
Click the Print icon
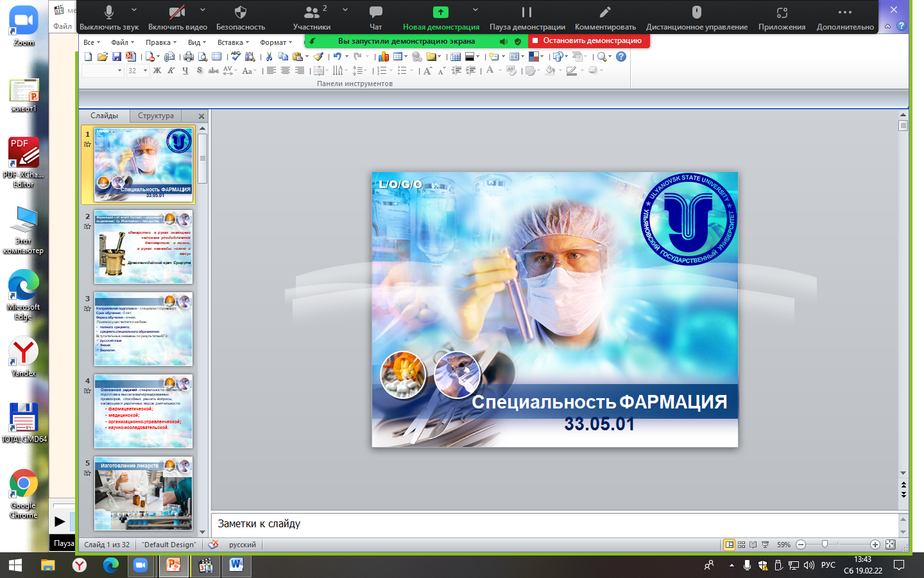[189, 57]
